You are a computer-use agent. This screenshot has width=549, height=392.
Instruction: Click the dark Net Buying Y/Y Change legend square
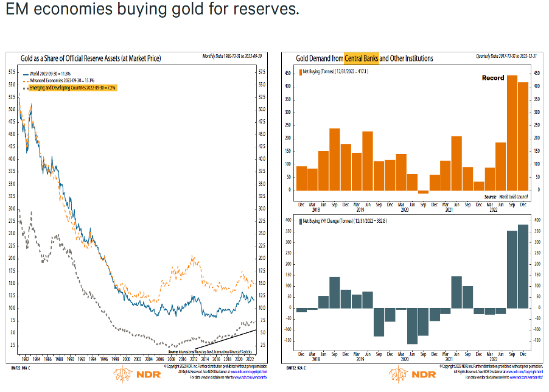300,219
